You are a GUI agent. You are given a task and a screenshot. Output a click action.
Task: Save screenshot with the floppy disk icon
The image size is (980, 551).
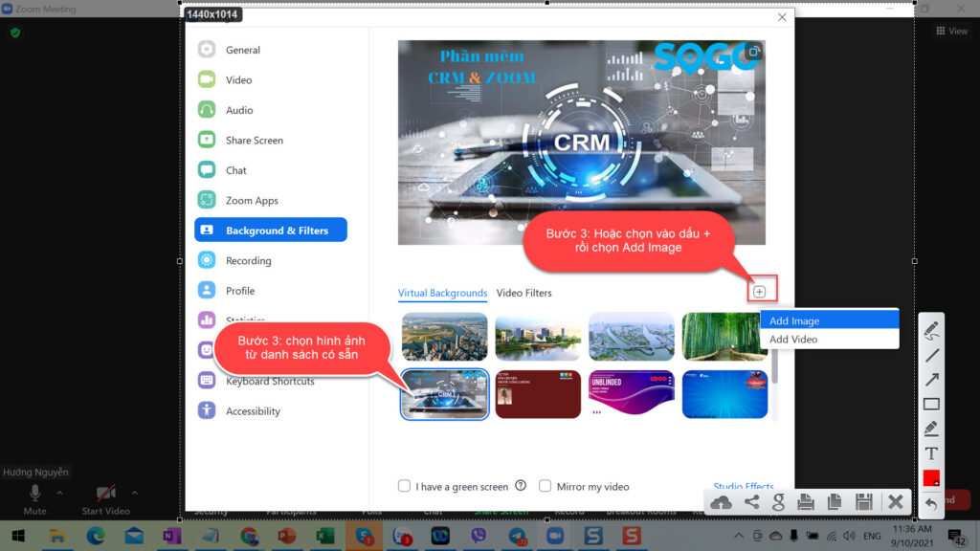click(863, 501)
